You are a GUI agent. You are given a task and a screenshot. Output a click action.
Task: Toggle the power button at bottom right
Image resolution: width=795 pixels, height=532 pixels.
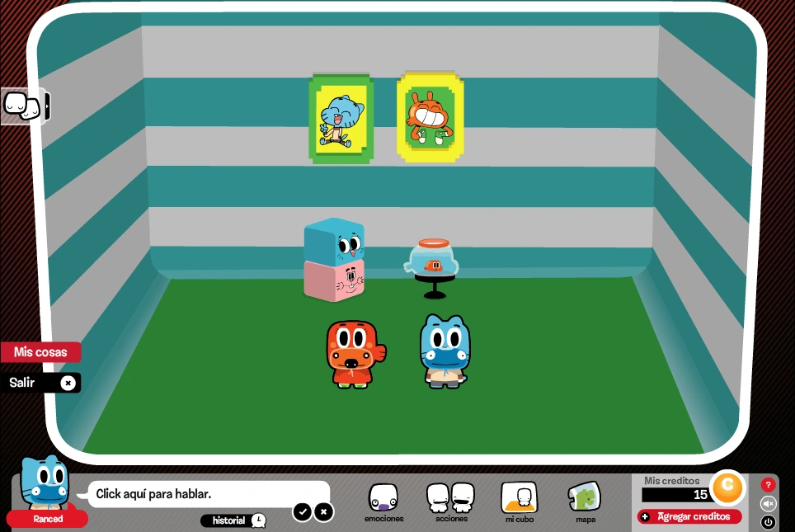point(768,521)
